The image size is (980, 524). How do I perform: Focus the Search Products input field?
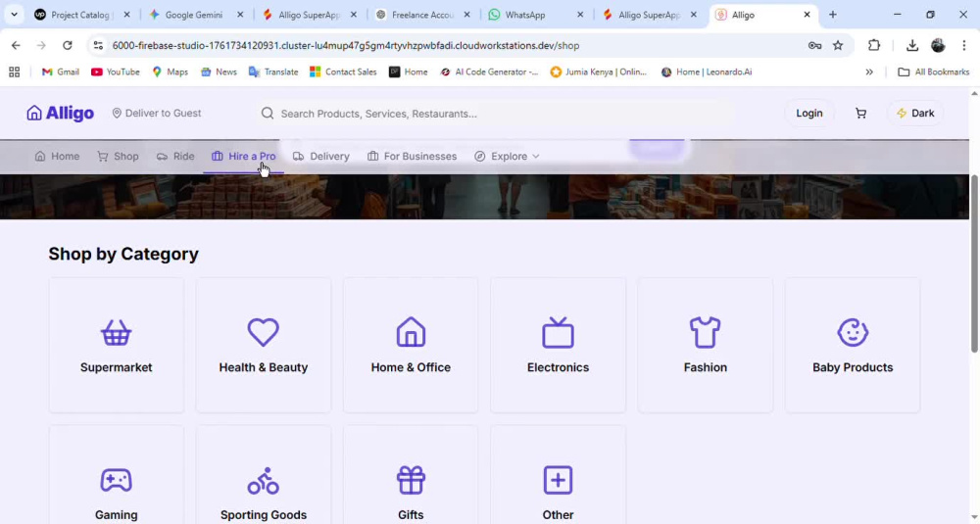[494, 114]
